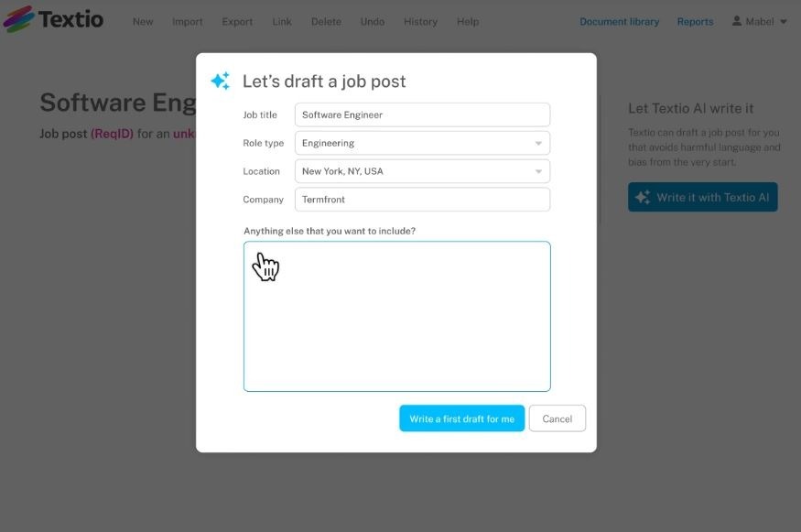Open the New menu item
Image resolution: width=801 pixels, height=532 pixels.
click(x=143, y=22)
